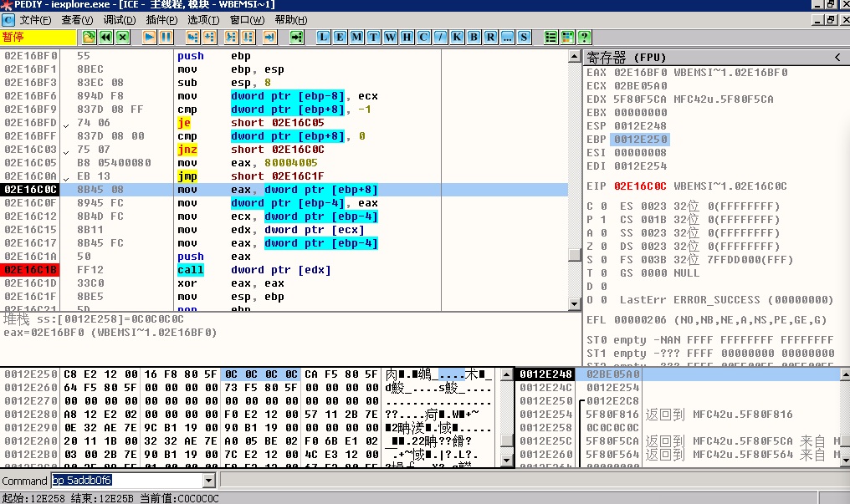Image resolution: width=850 pixels, height=504 pixels.
Task: Open the 查看(V) menu
Action: [77, 20]
